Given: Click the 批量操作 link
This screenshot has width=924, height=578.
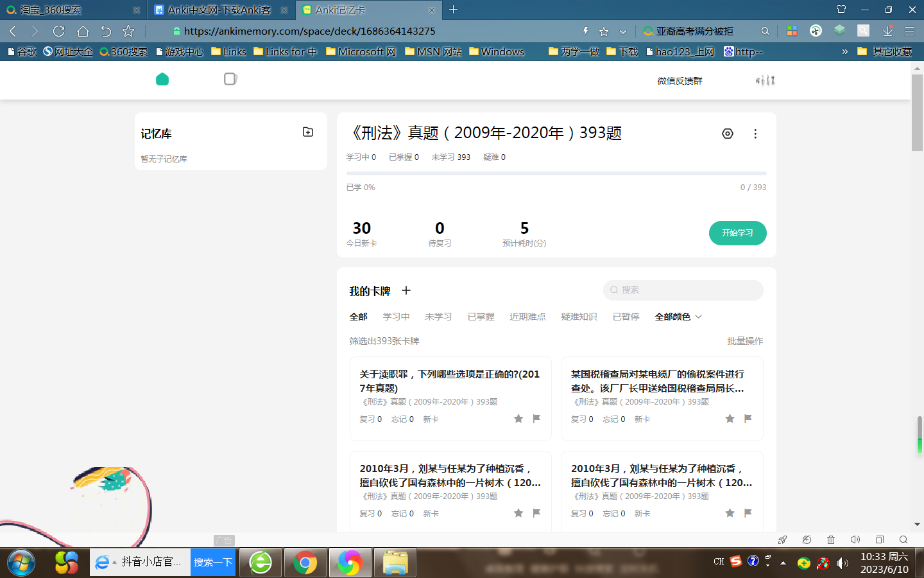Looking at the screenshot, I should pyautogui.click(x=745, y=341).
